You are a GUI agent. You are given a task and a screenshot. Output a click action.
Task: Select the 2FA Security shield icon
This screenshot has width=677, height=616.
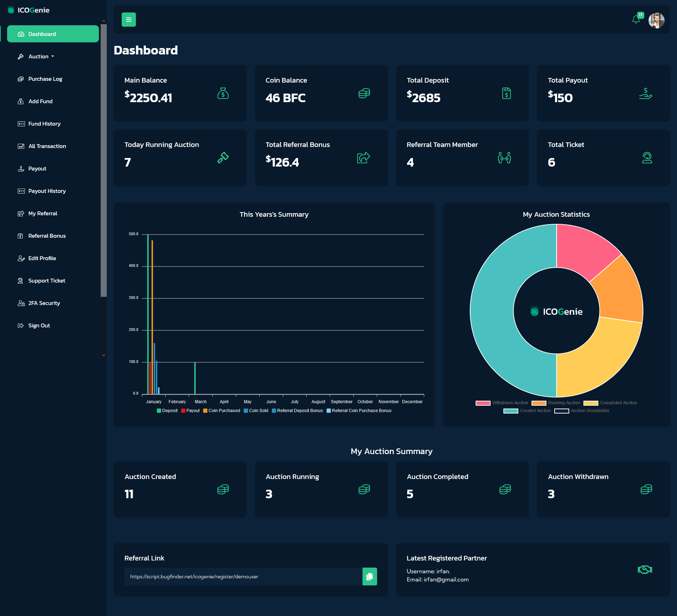tap(21, 303)
